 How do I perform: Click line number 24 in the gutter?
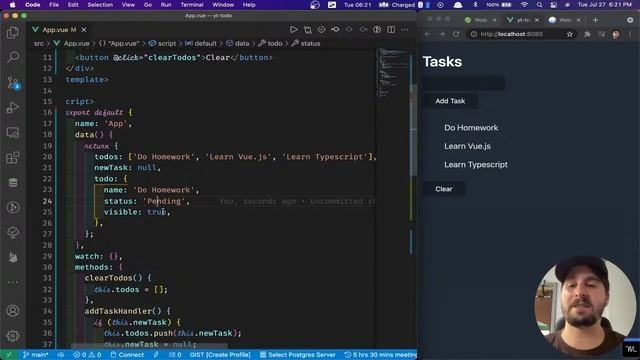[x=47, y=201]
